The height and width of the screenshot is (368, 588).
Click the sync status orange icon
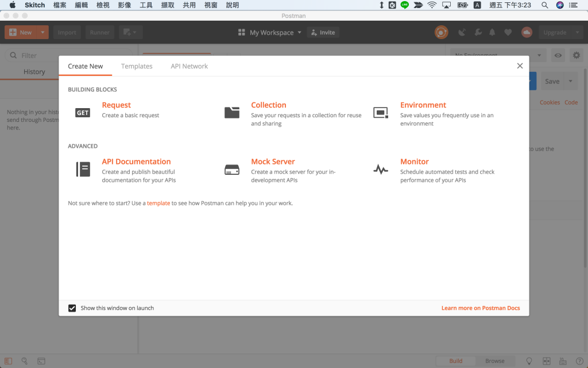pos(442,32)
